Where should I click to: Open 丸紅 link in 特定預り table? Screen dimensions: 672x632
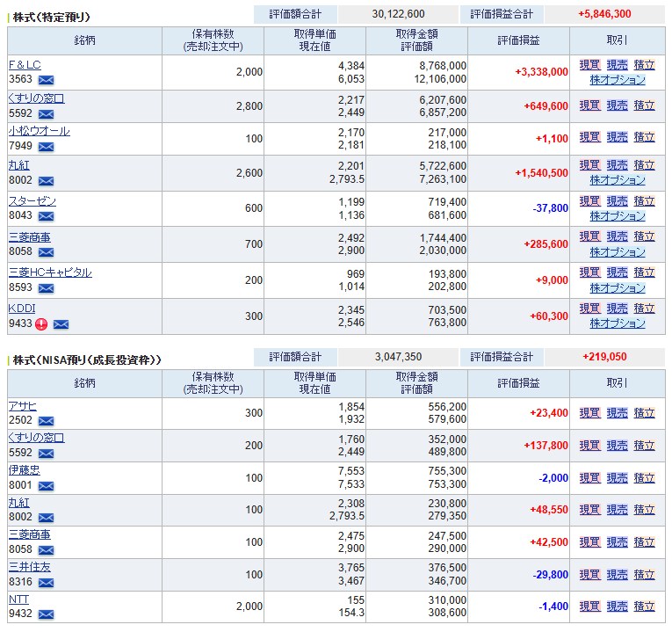[18, 165]
